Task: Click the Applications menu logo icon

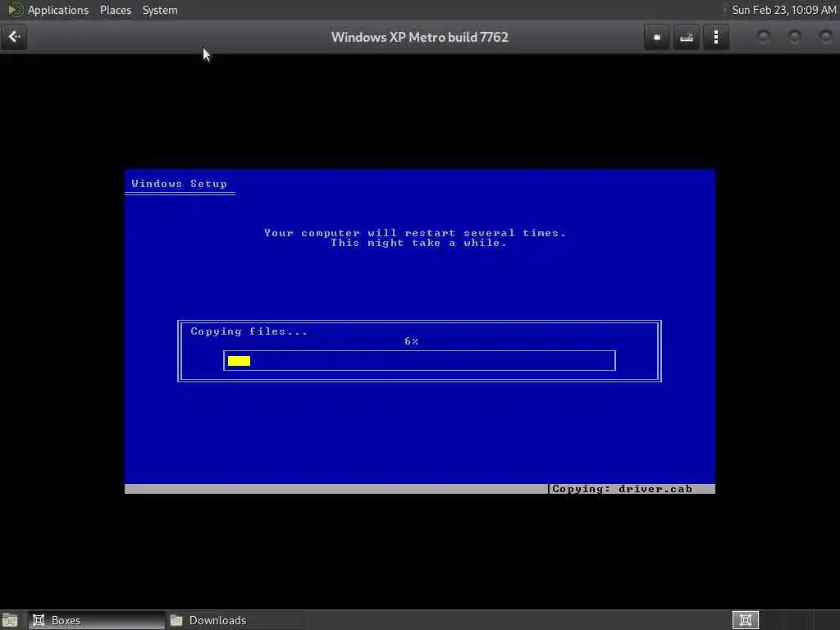Action: [15, 10]
